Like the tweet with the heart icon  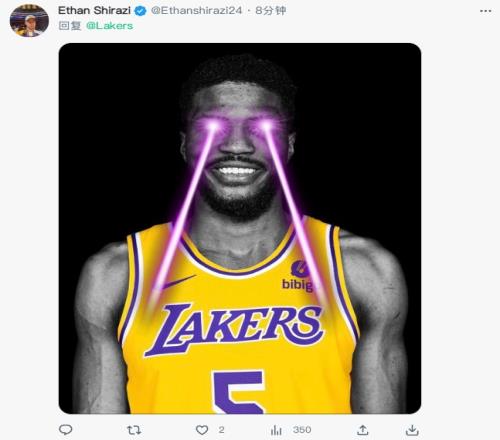coord(202,430)
